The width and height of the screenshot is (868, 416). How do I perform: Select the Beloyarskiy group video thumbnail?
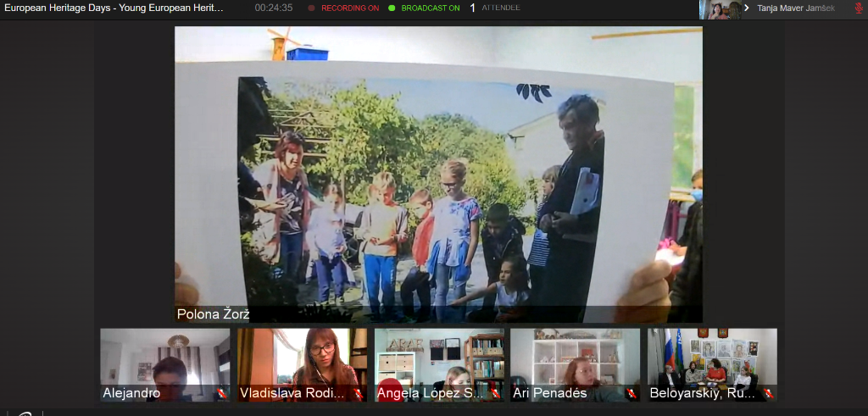[712, 365]
